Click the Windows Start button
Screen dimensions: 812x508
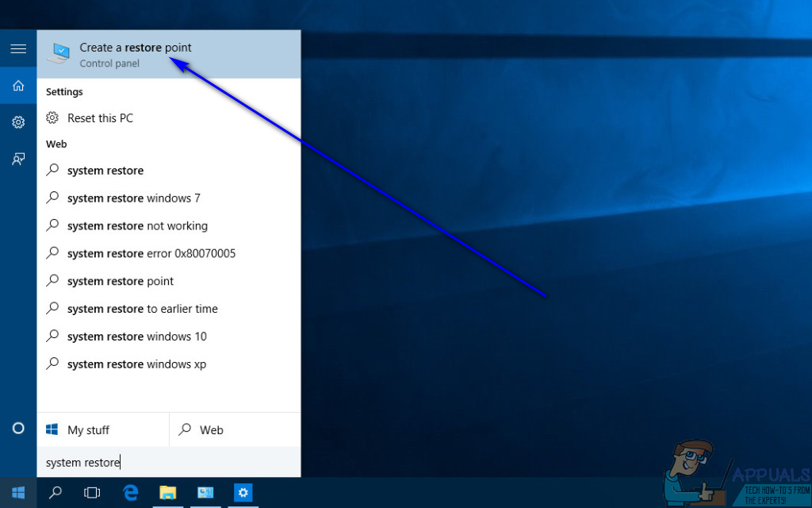[x=18, y=492]
